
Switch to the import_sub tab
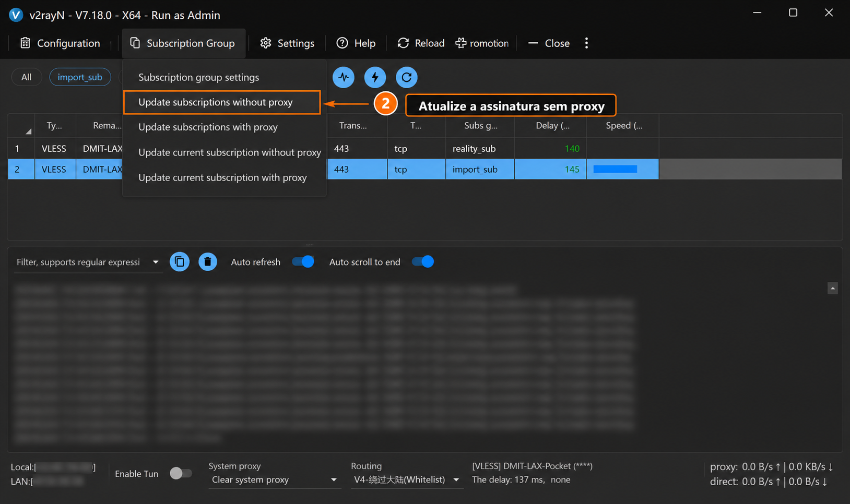80,77
